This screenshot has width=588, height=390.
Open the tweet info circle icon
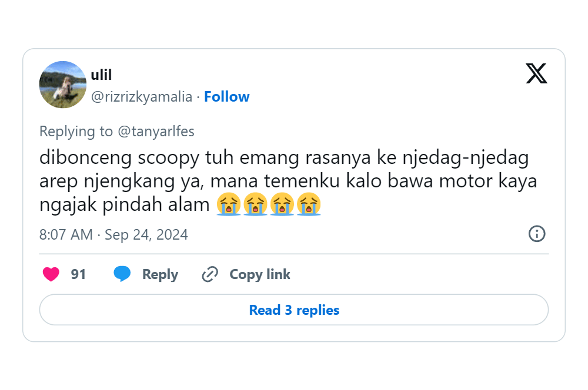(x=537, y=234)
